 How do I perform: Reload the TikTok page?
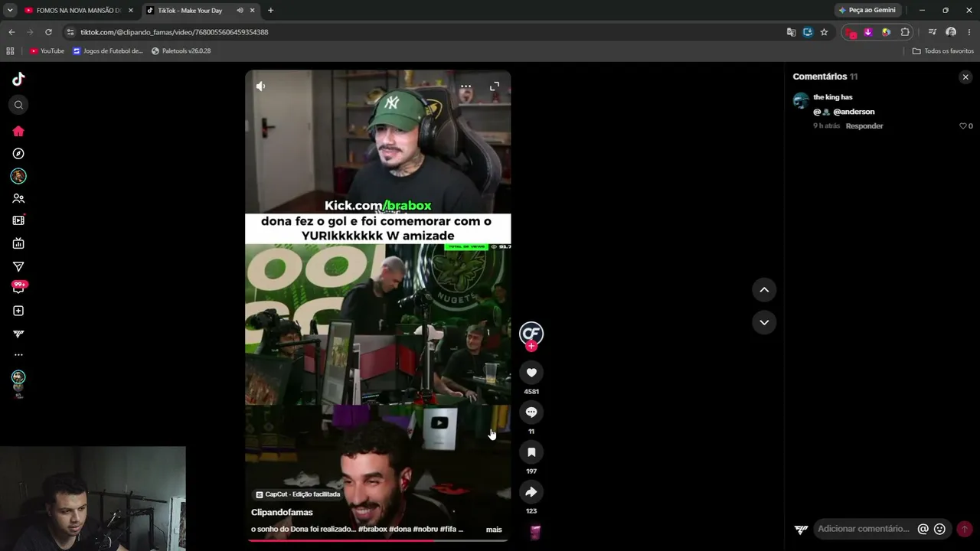pyautogui.click(x=48, y=32)
